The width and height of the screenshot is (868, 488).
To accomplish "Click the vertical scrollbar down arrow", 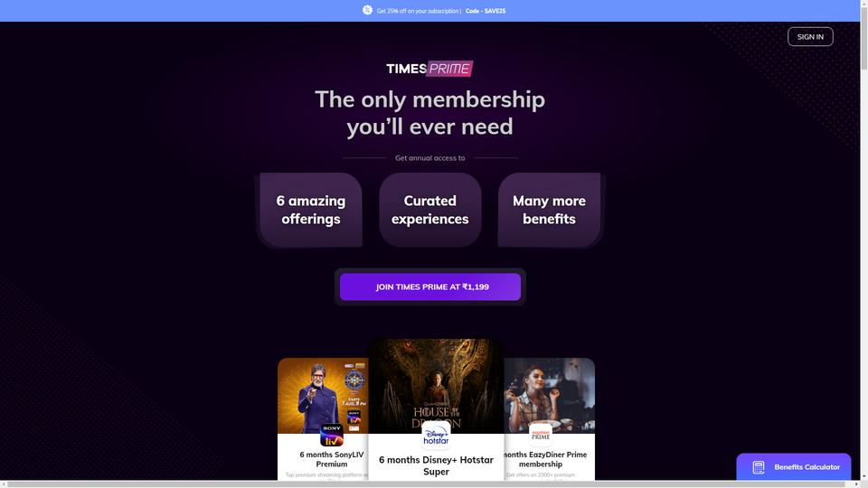I will (863, 476).
